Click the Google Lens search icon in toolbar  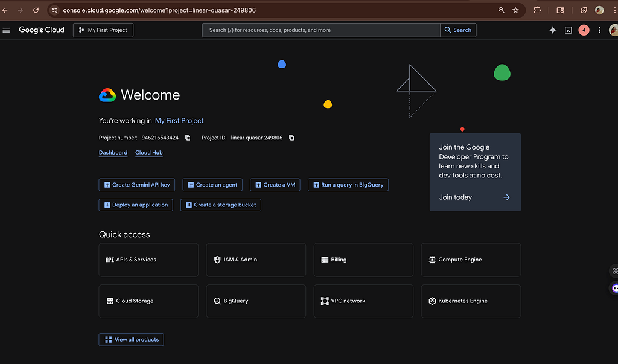560,10
